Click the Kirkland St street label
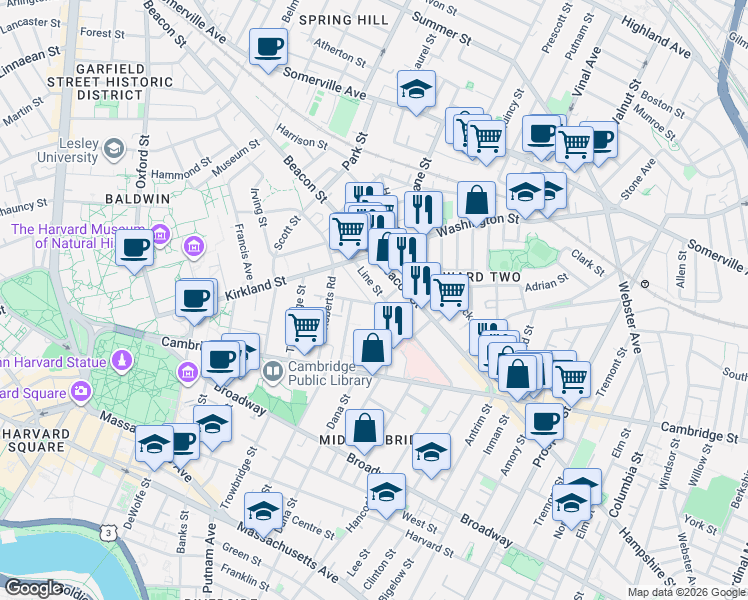The width and height of the screenshot is (748, 600). coord(255,289)
